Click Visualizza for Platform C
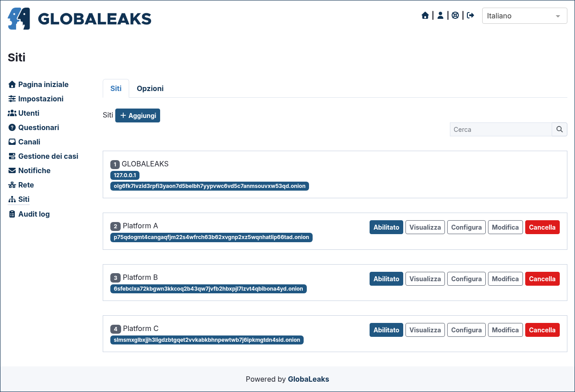The image size is (575, 392). coord(425,330)
